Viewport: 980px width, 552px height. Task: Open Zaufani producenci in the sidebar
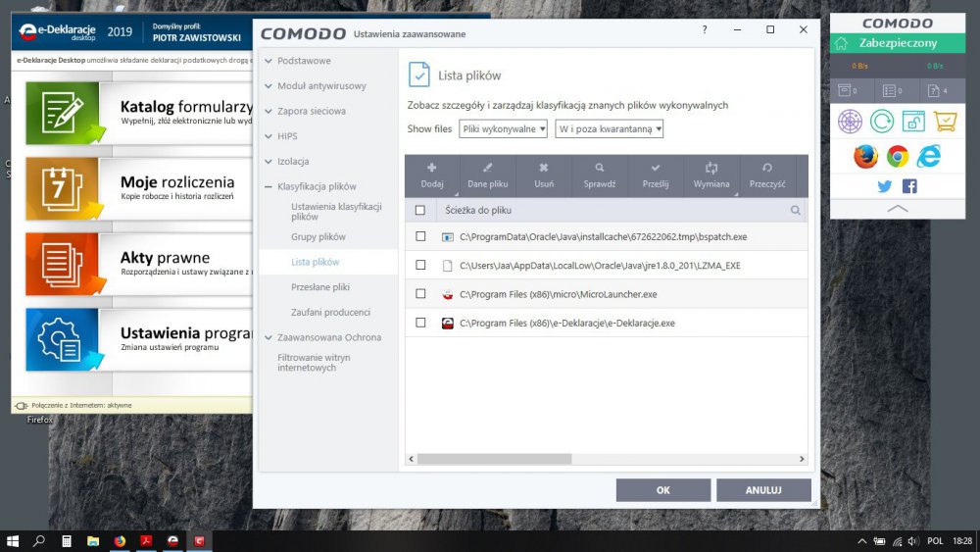(330, 312)
